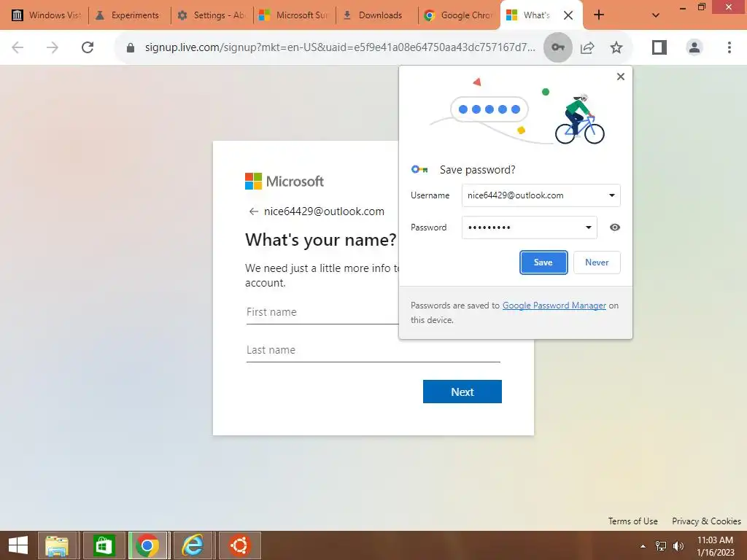Open a new tab with the plus button
This screenshot has width=747, height=560.
pyautogui.click(x=599, y=15)
